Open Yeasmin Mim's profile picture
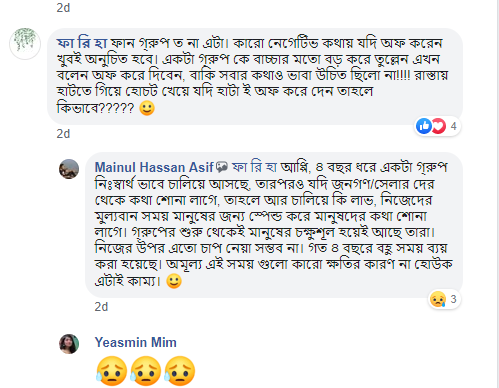The height and width of the screenshot is (388, 499). coord(69,344)
